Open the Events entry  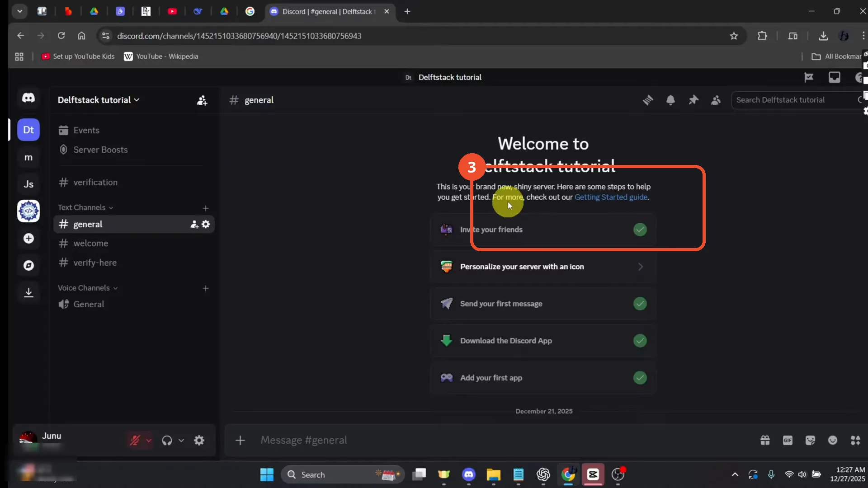tap(133, 130)
